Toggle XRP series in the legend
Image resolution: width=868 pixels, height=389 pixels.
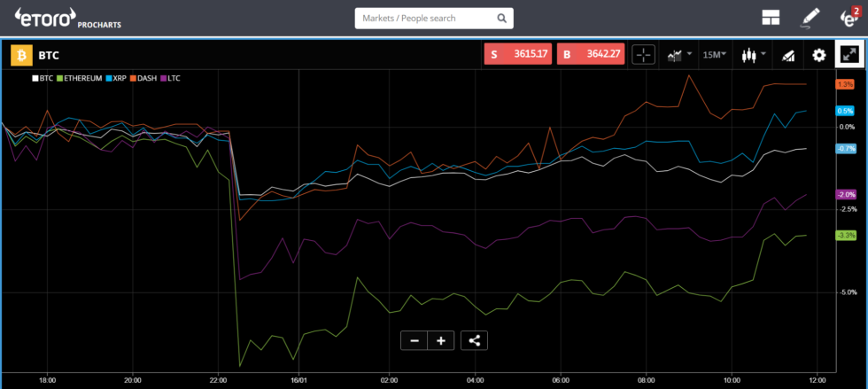117,78
